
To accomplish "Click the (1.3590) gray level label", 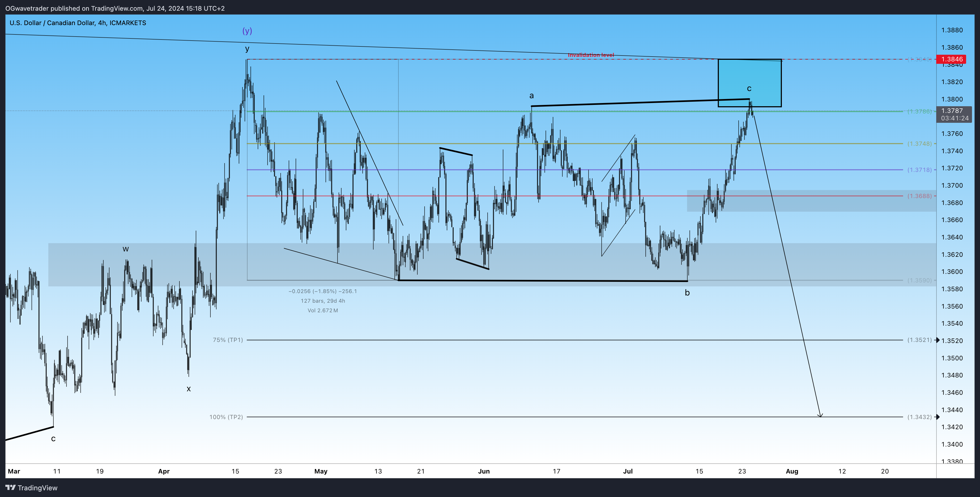I will (919, 281).
